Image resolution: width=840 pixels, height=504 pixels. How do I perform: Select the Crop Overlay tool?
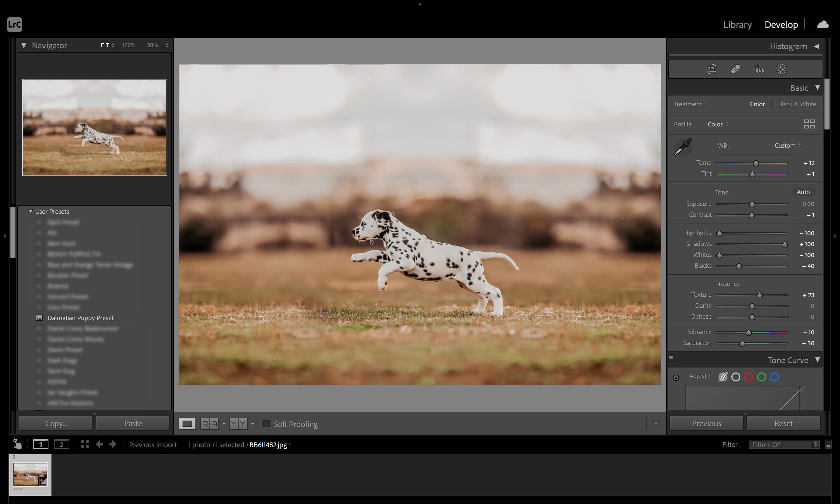712,69
